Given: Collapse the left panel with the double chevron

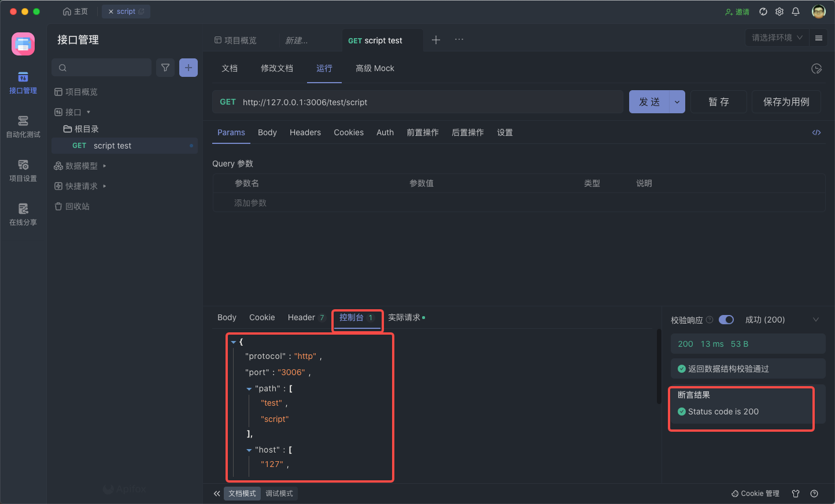Looking at the screenshot, I should tap(217, 494).
